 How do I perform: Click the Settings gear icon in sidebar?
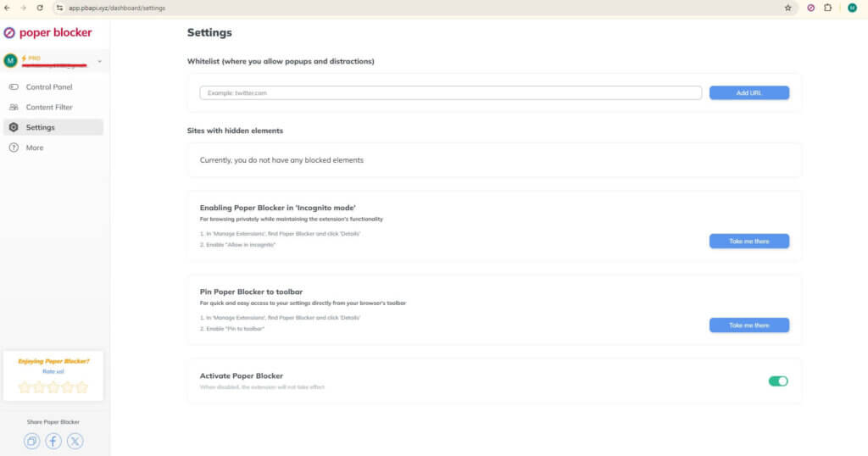click(x=14, y=127)
